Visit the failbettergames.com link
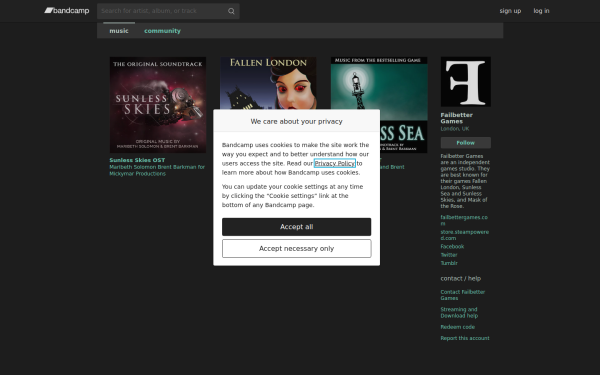The width and height of the screenshot is (600, 375). pyautogui.click(x=464, y=220)
